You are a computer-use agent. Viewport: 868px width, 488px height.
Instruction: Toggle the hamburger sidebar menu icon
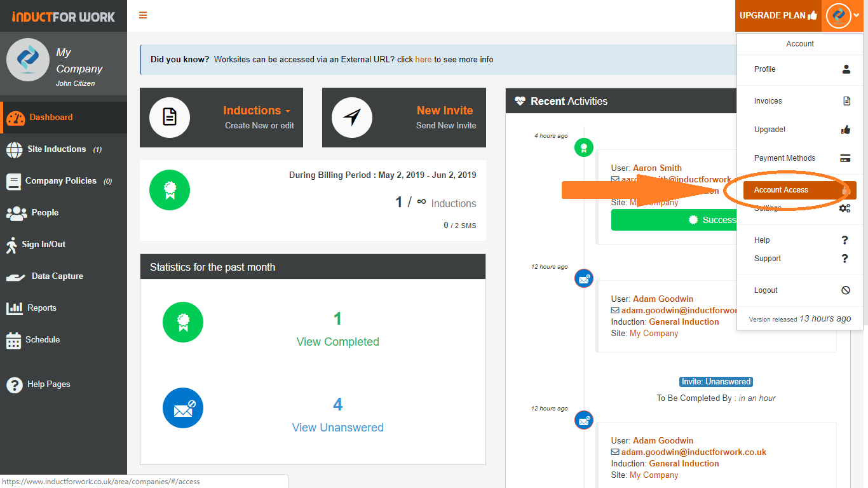(143, 15)
